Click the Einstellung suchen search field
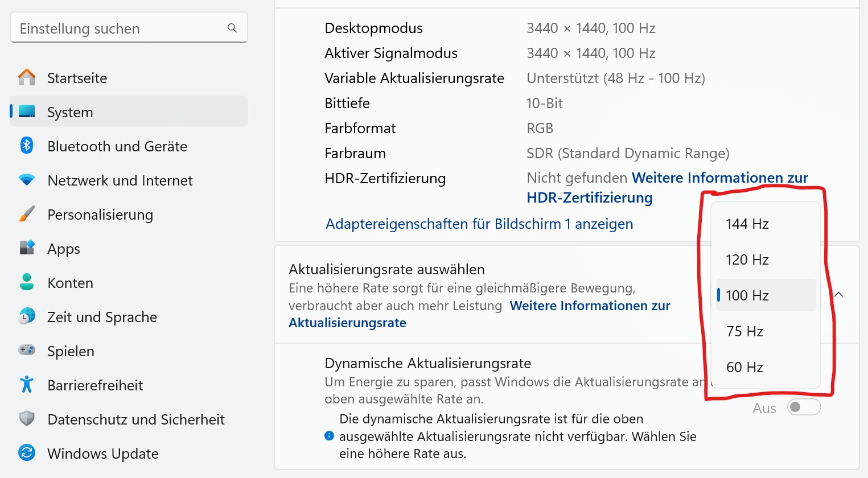 coord(120,28)
